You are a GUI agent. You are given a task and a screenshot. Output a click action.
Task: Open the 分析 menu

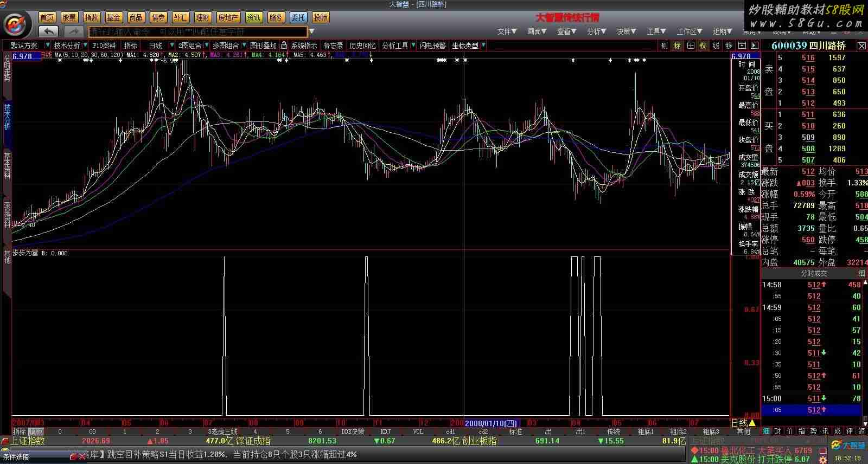click(596, 31)
